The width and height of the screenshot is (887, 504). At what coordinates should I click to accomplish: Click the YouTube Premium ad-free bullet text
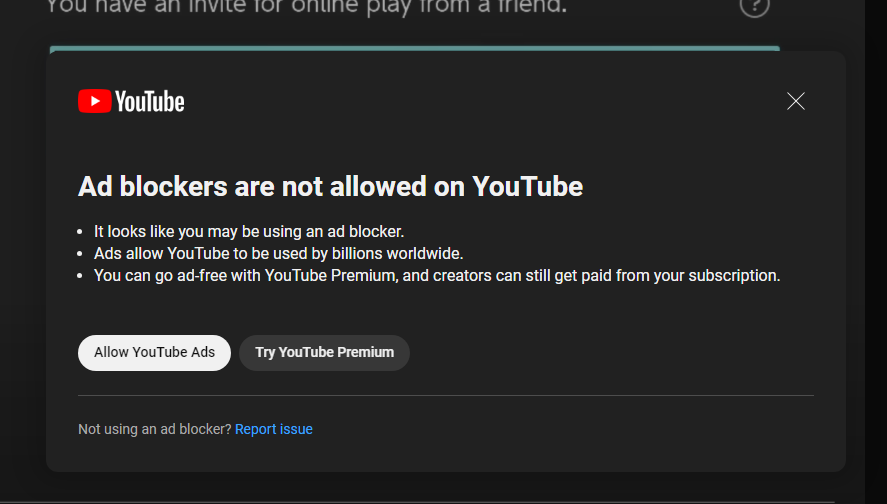tap(437, 275)
